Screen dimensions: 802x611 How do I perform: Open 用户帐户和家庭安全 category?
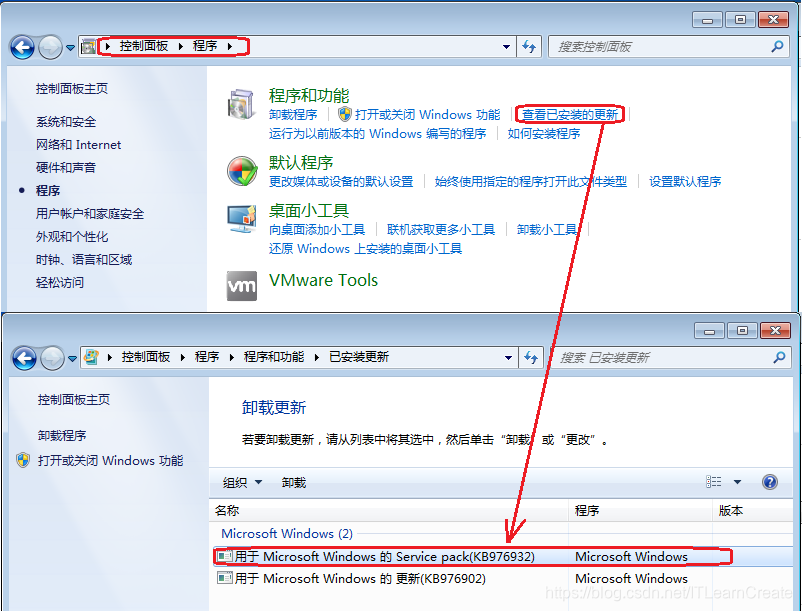(90, 214)
